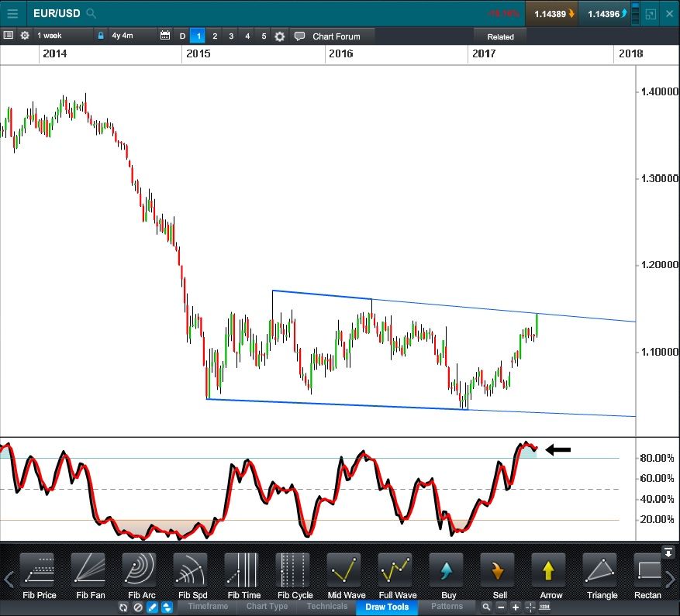Screen dimensions: 680x616
Task: Open the list view icon beside the gear
Action: click(x=9, y=35)
